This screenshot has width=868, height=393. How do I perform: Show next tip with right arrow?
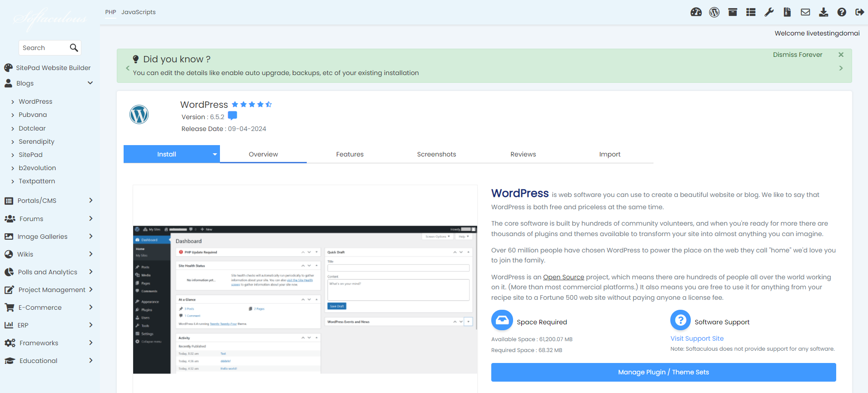tap(841, 68)
